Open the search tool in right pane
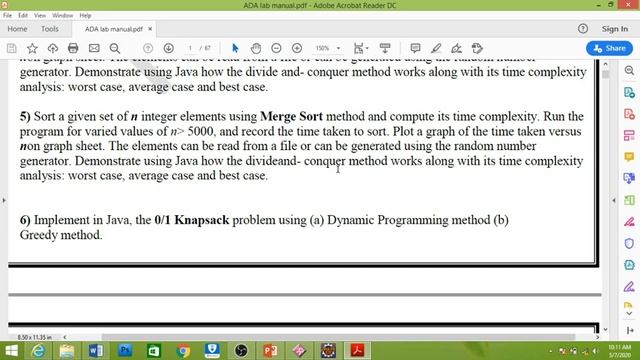The height and width of the screenshot is (360, 640). pyautogui.click(x=629, y=71)
